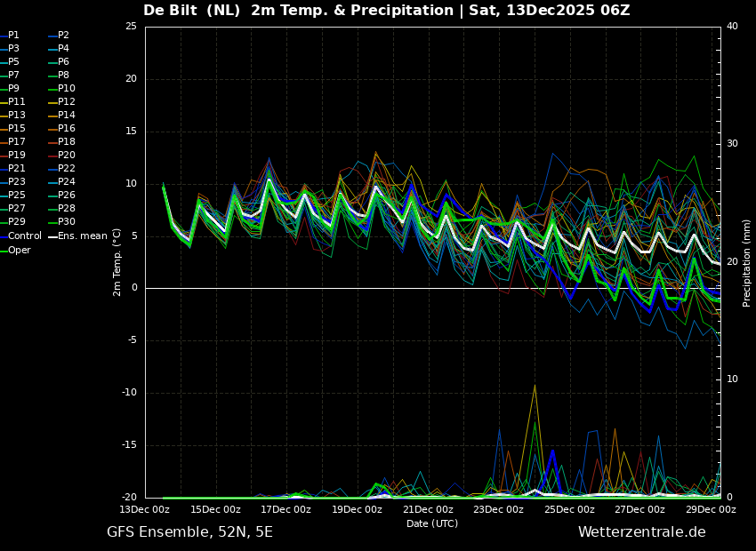Toggle the Oper run legend entry
Image resolution: width=756 pixels, height=551 pixels.
coord(20,251)
